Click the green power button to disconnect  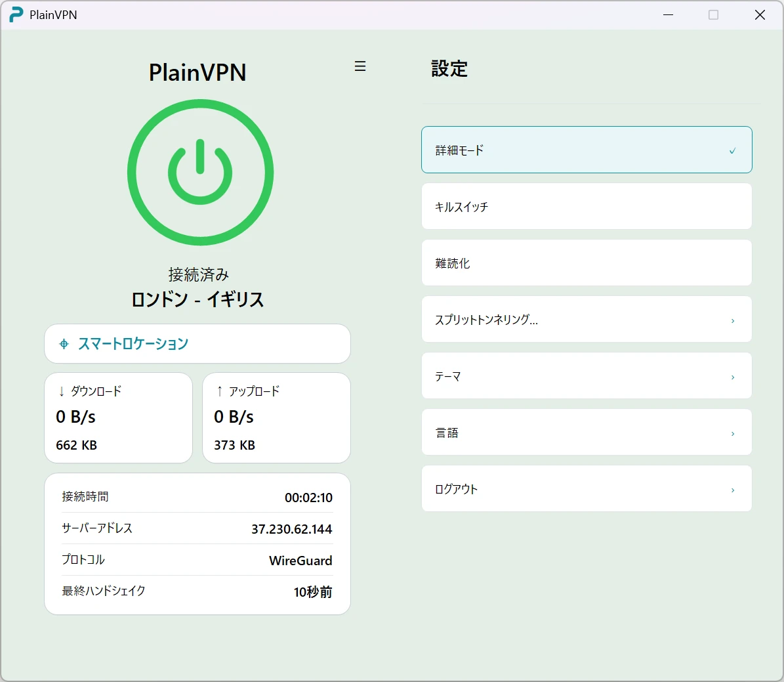click(x=200, y=172)
